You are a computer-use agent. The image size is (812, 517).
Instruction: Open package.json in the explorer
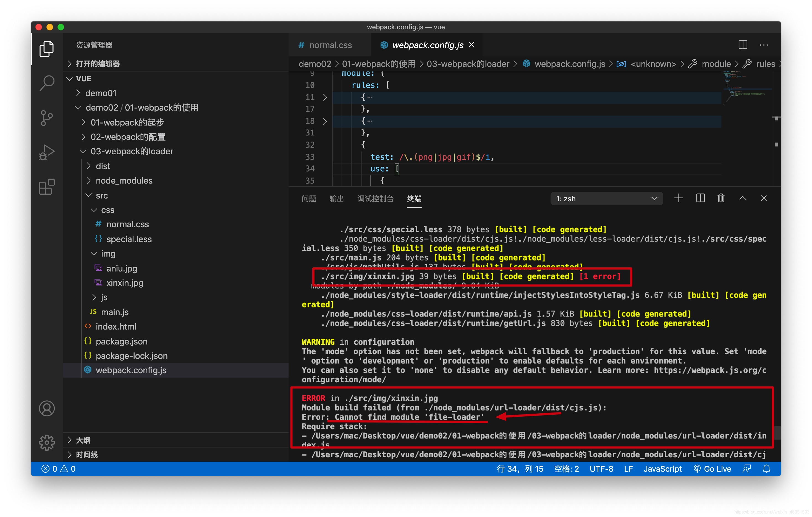[x=176, y=341]
